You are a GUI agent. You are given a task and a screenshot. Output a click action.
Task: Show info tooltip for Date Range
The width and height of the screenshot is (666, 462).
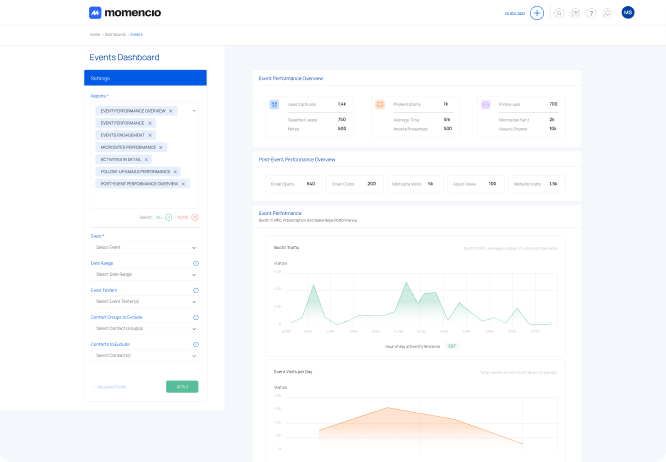pos(195,263)
